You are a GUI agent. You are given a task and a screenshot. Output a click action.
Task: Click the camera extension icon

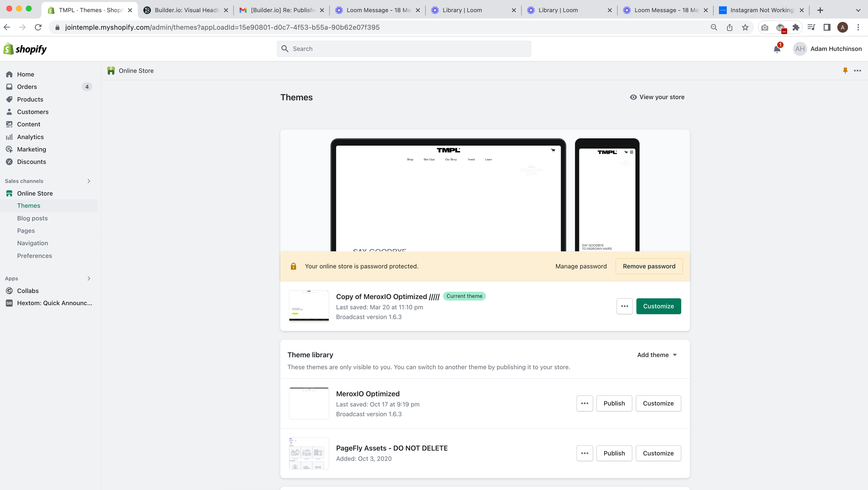(x=765, y=27)
